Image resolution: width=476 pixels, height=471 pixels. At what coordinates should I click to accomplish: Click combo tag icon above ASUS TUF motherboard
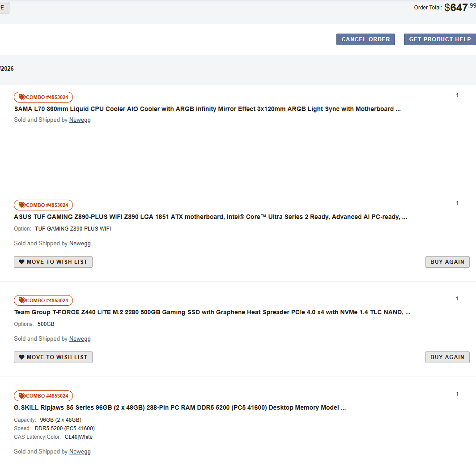point(22,205)
